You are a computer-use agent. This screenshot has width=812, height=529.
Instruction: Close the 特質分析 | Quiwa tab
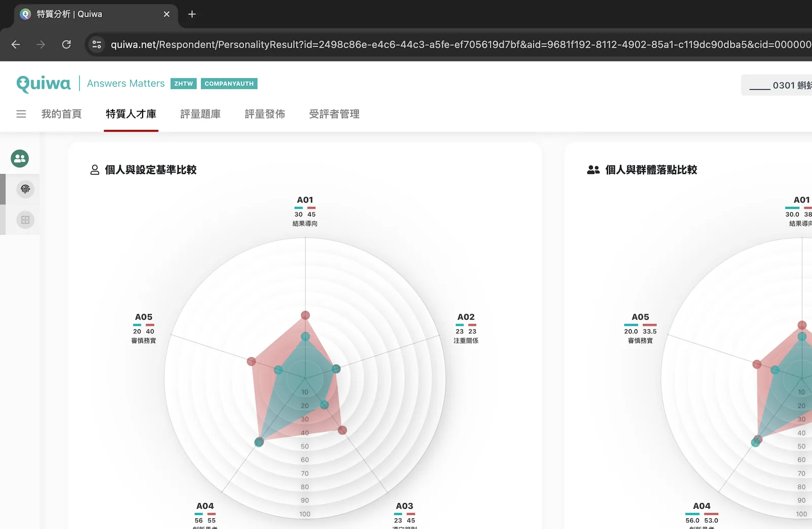tap(166, 14)
